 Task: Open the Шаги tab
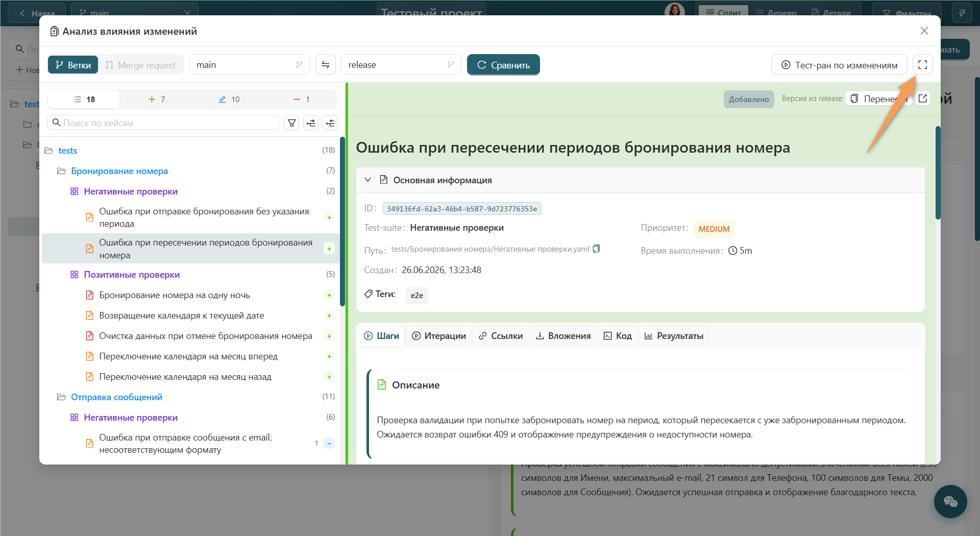point(381,336)
